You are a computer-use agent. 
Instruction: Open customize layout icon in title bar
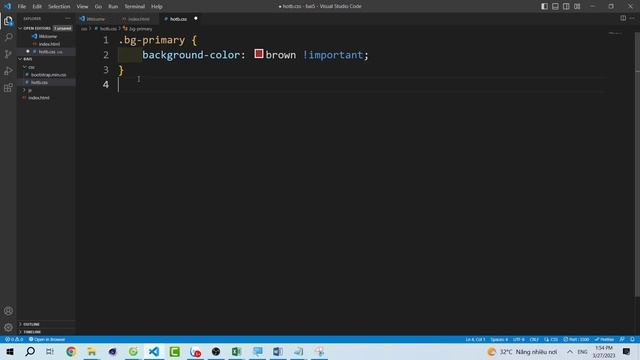[x=577, y=6]
